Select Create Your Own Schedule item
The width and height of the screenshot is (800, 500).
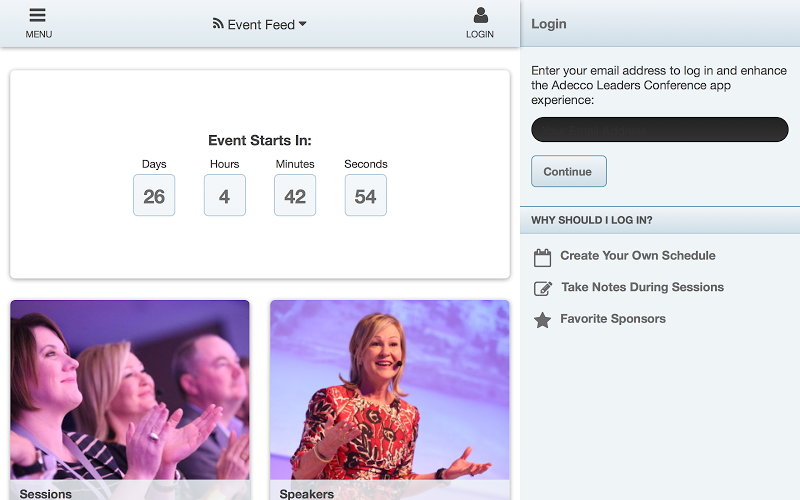[638, 256]
